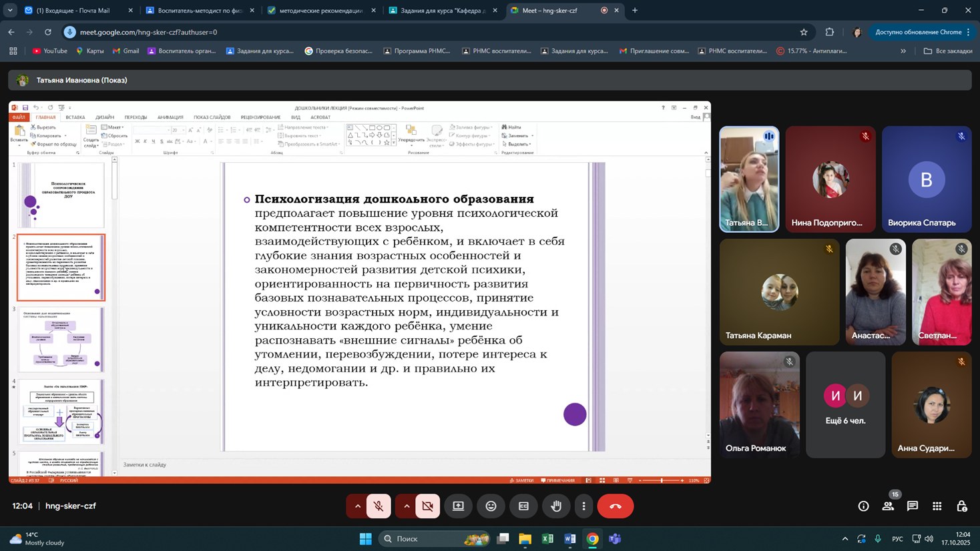Viewport: 980px width, 551px height.
Task: Click the 'Ещё 6 чел.' participants tile
Action: (x=845, y=405)
